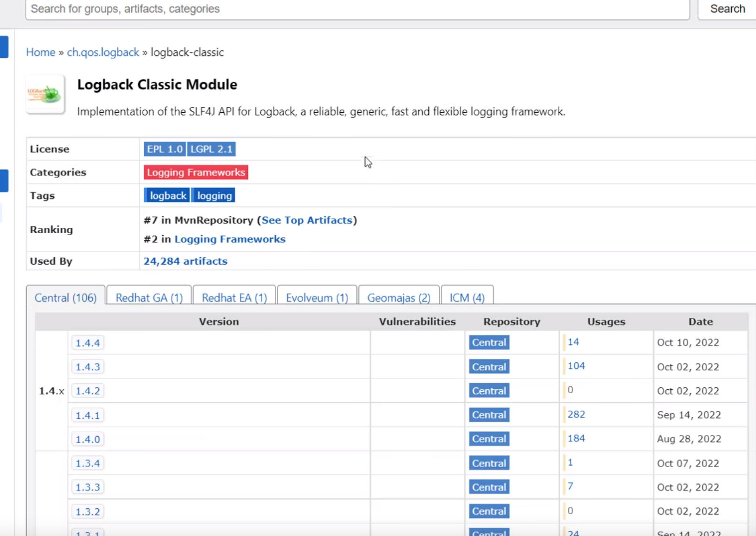Open the LGPL 2.1 license badge
Screen dimensions: 756x536
click(211, 149)
